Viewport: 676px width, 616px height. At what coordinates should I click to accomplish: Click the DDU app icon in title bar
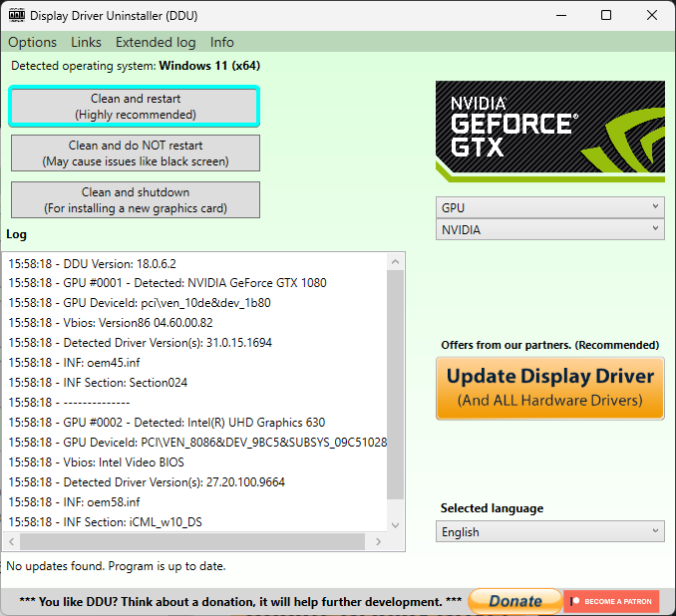click(x=17, y=16)
